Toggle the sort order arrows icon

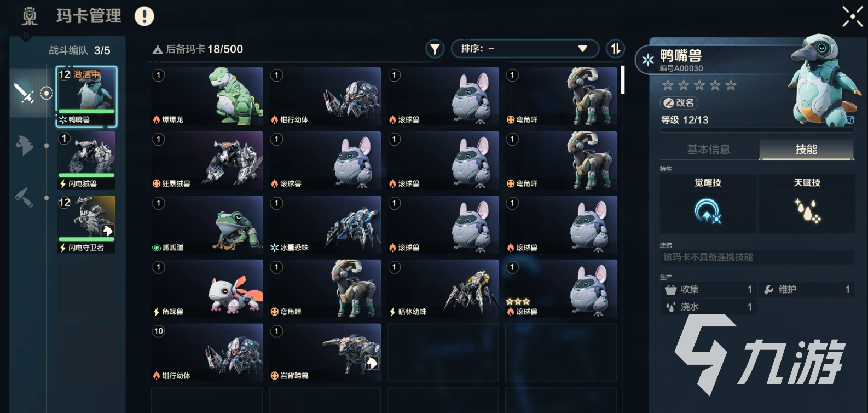point(616,49)
